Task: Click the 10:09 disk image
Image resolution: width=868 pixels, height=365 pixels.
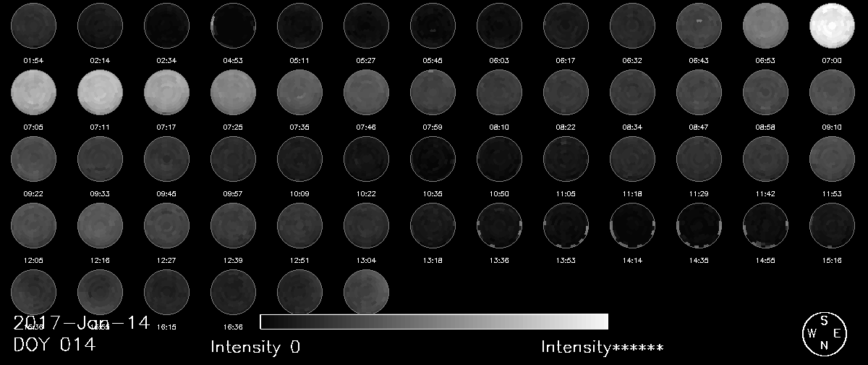Action: (299, 159)
